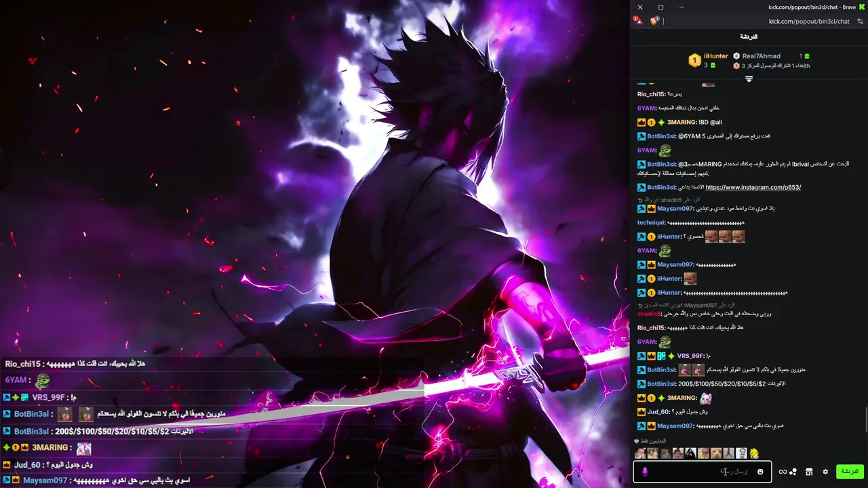This screenshot has width=868, height=488.
Task: Click Rio_chi15 username in topmost chat message
Action: [651, 94]
